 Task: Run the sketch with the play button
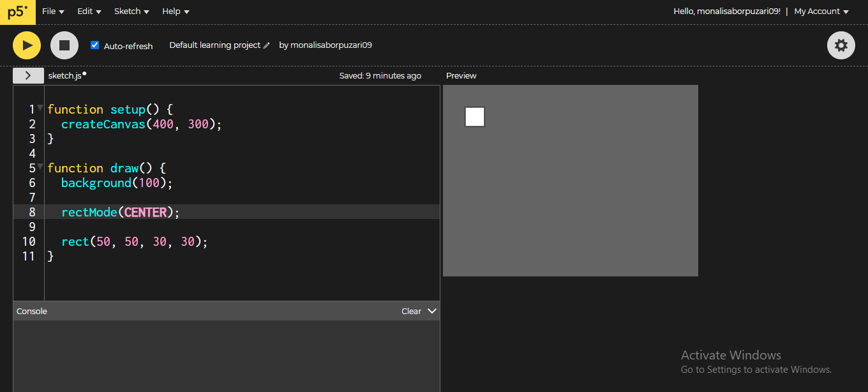click(27, 45)
